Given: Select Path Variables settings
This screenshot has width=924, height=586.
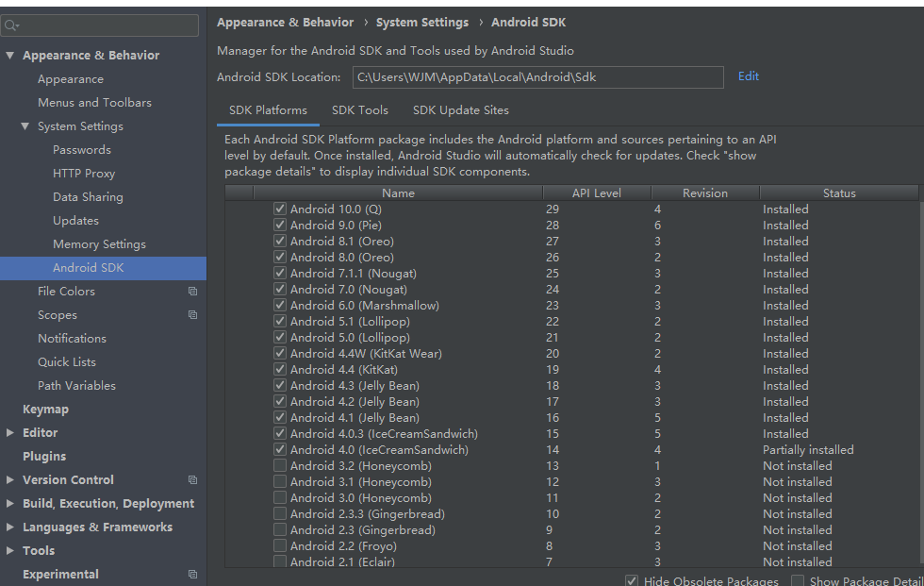Looking at the screenshot, I should pos(76,386).
